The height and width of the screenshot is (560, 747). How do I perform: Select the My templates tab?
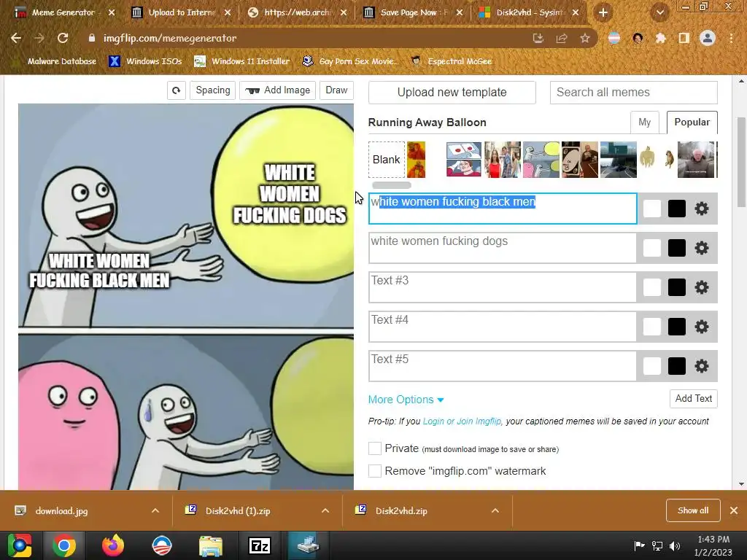645,122
